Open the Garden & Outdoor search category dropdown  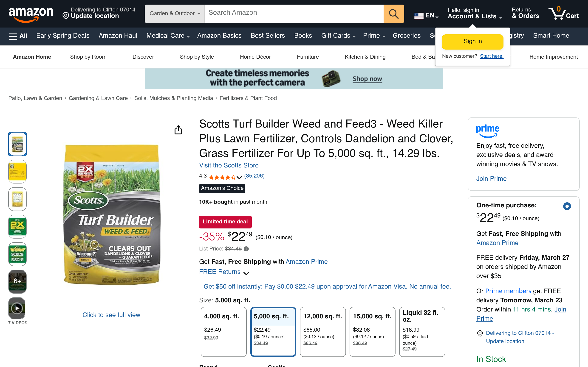[x=175, y=14]
